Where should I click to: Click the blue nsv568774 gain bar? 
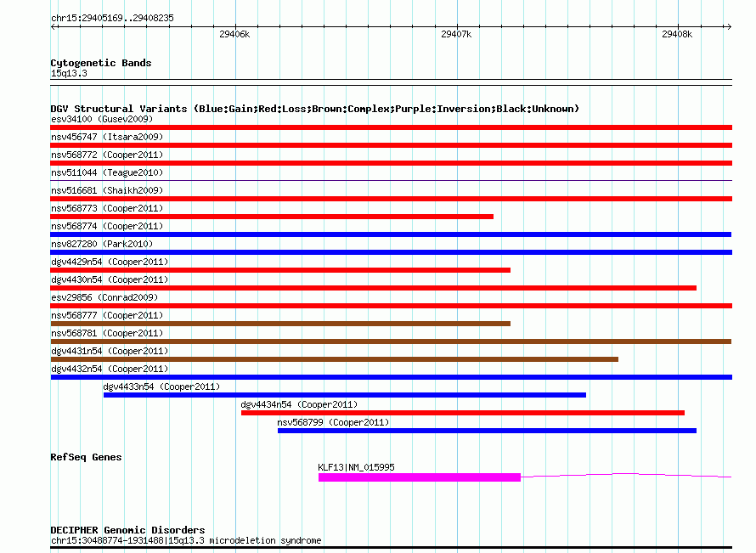[x=391, y=234]
